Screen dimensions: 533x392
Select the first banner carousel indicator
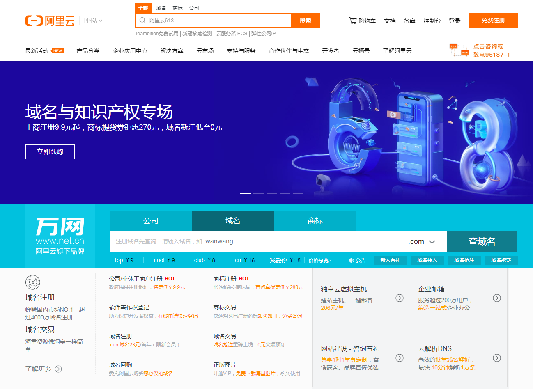click(x=246, y=193)
